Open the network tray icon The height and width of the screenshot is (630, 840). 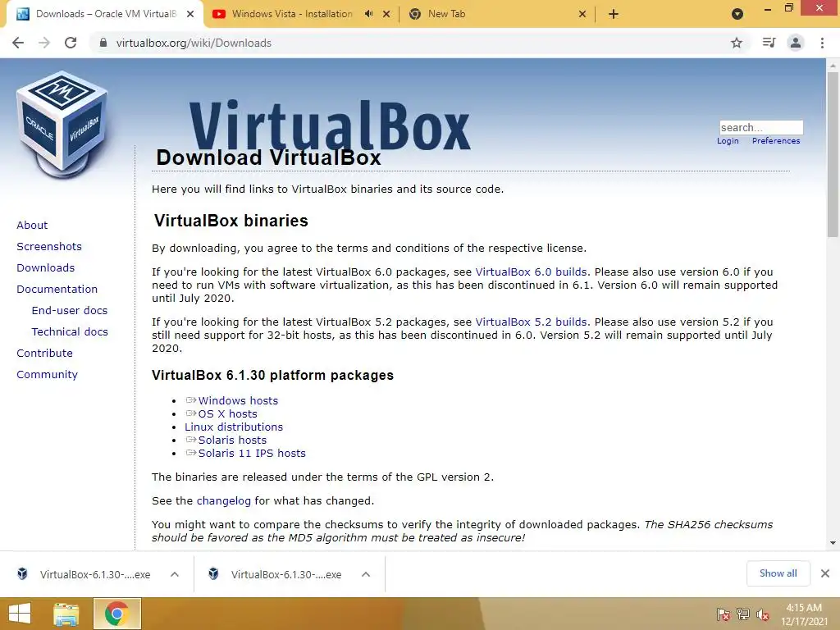[x=743, y=614]
